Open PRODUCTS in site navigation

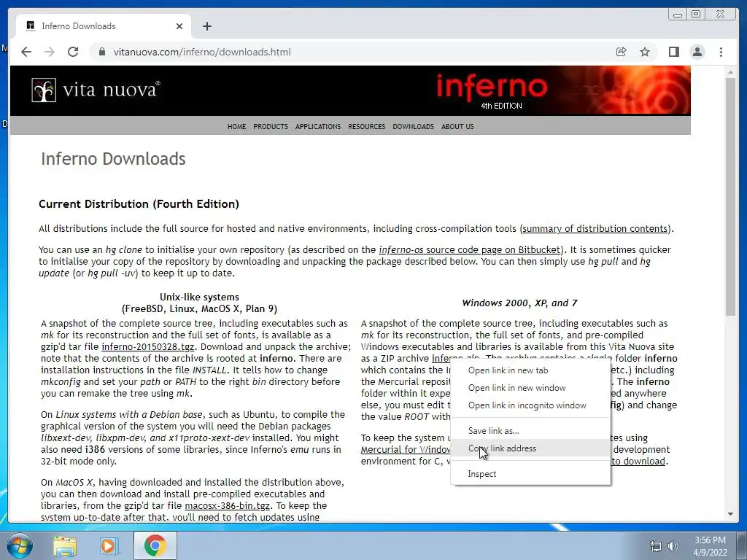tap(271, 127)
